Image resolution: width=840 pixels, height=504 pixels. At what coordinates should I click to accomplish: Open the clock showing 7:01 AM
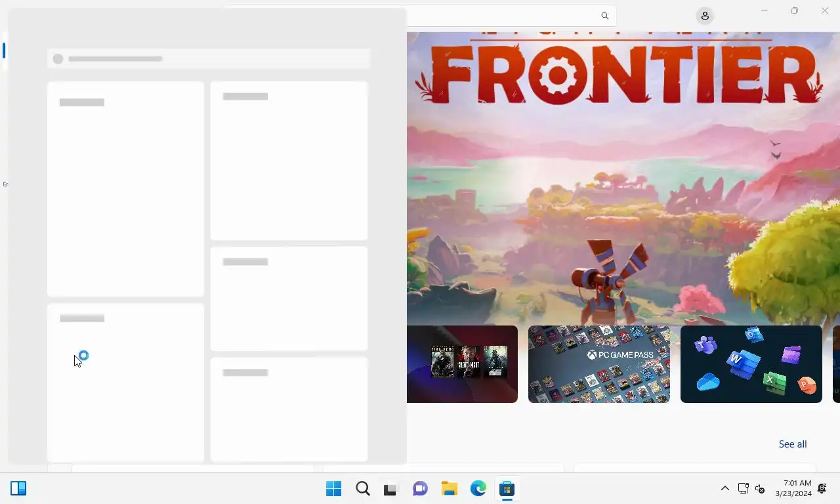click(793, 488)
